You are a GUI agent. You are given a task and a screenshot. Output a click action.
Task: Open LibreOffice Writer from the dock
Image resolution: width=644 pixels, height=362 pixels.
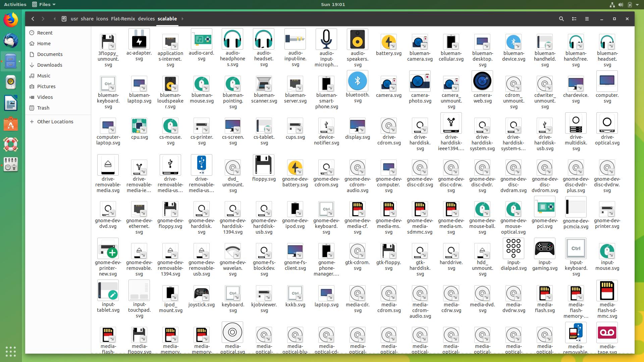(x=10, y=103)
